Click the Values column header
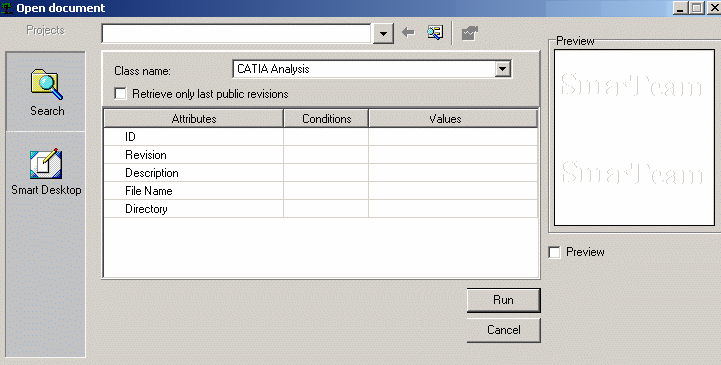 click(x=453, y=119)
